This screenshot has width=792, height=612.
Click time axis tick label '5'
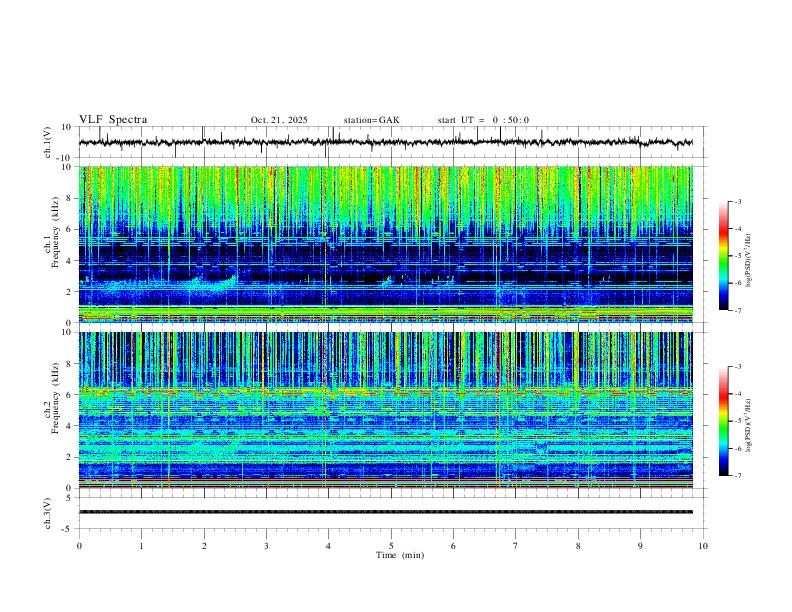(x=391, y=546)
